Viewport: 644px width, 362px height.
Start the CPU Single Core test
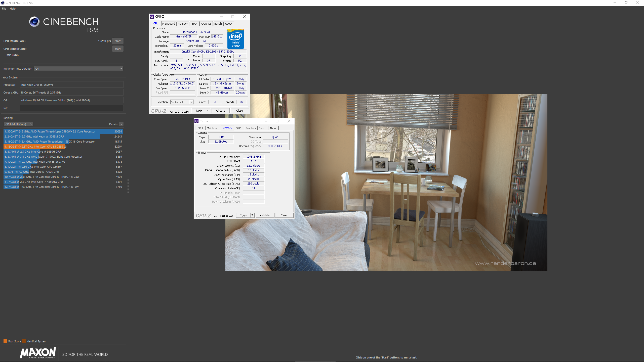(118, 49)
